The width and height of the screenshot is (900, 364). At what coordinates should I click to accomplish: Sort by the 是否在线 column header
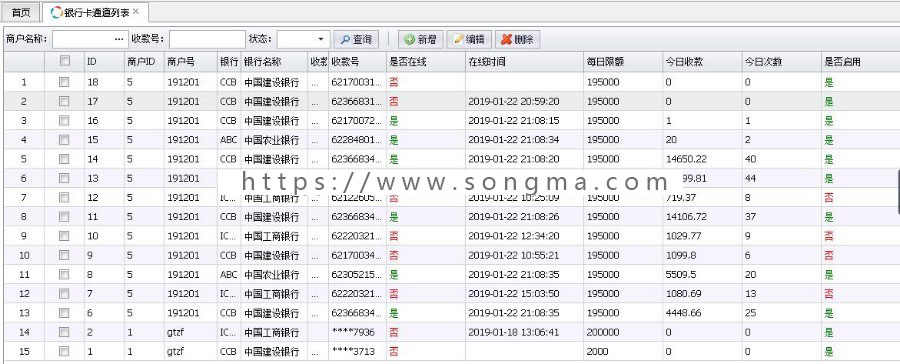click(425, 62)
